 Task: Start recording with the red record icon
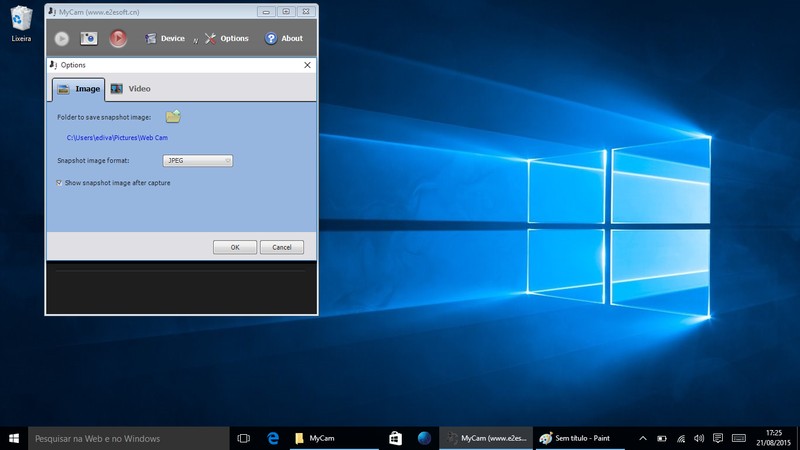118,39
